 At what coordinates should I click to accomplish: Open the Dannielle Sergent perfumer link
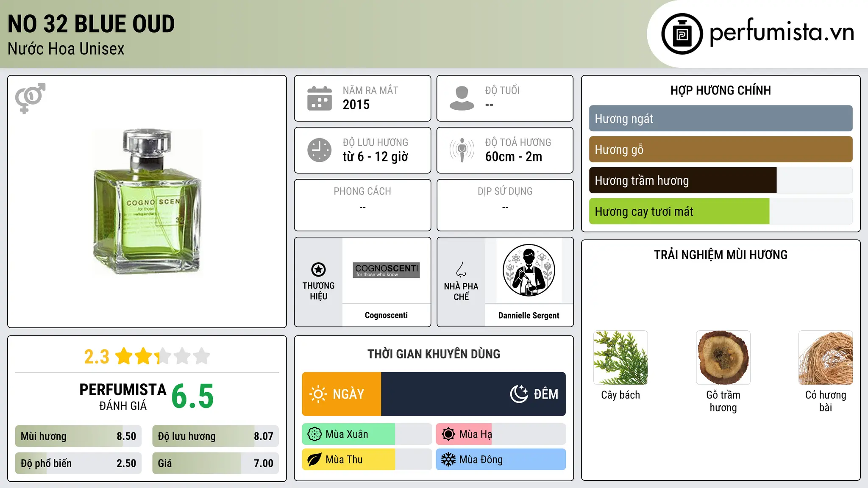click(529, 316)
